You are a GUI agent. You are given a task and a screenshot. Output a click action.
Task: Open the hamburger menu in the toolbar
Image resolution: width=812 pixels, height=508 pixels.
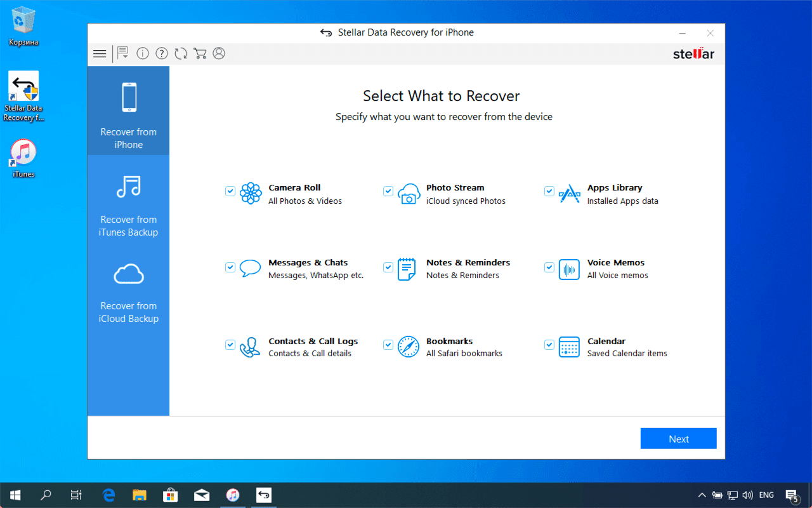(x=100, y=54)
